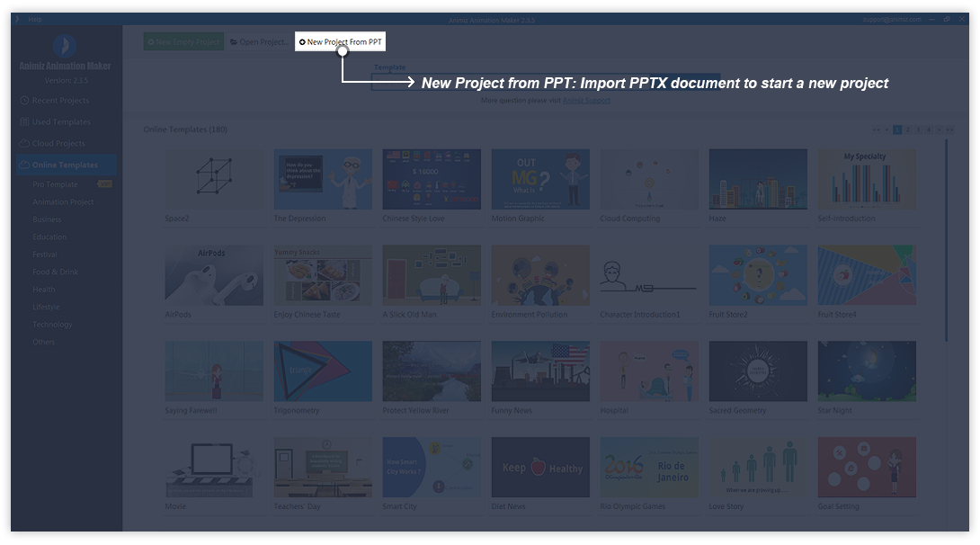Select the Online Templates sidebar section

pyautogui.click(x=65, y=165)
